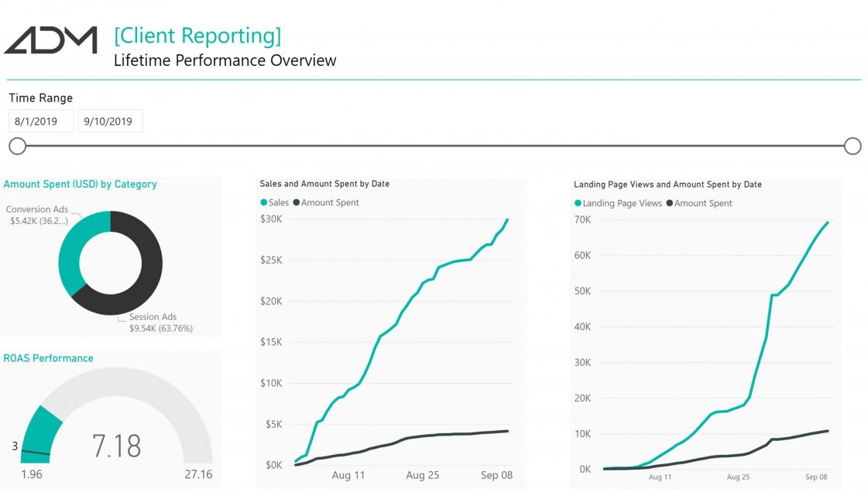
Task: Click the Sales and Amount Spent by Date title
Action: pos(324,184)
